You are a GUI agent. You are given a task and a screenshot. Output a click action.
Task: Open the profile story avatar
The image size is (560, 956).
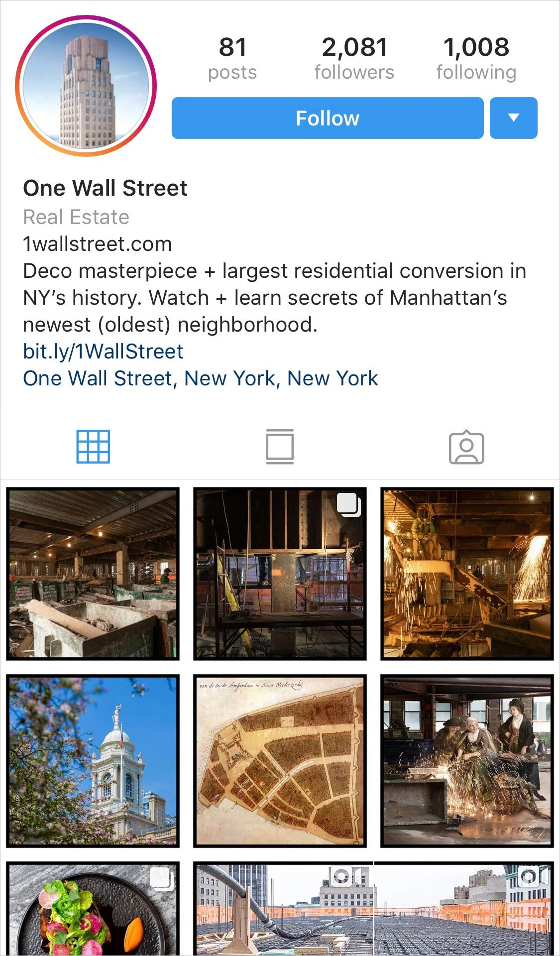(x=86, y=85)
